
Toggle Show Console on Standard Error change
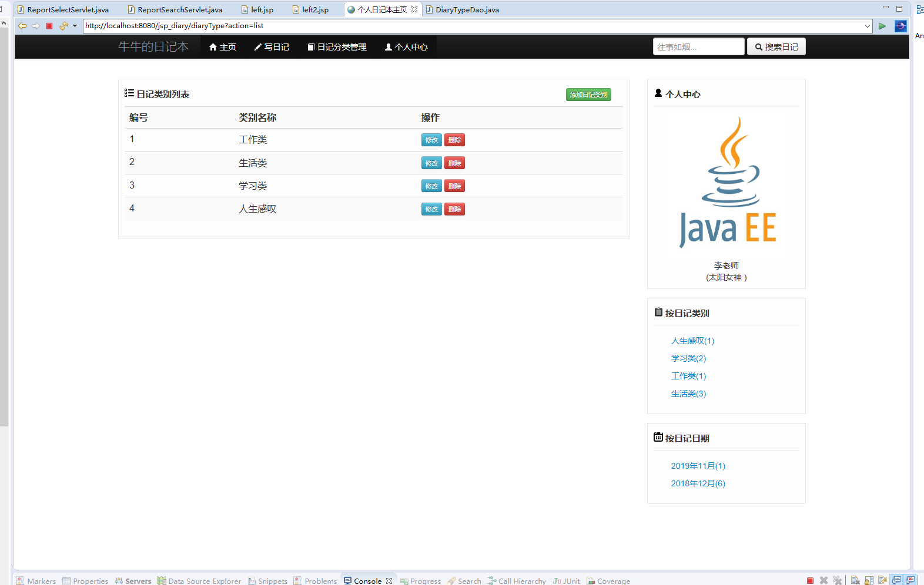910,580
